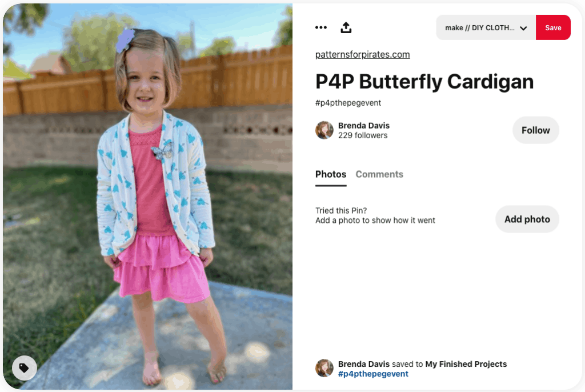Open the three-dot more options menu
Image resolution: width=585 pixels, height=392 pixels.
321,27
